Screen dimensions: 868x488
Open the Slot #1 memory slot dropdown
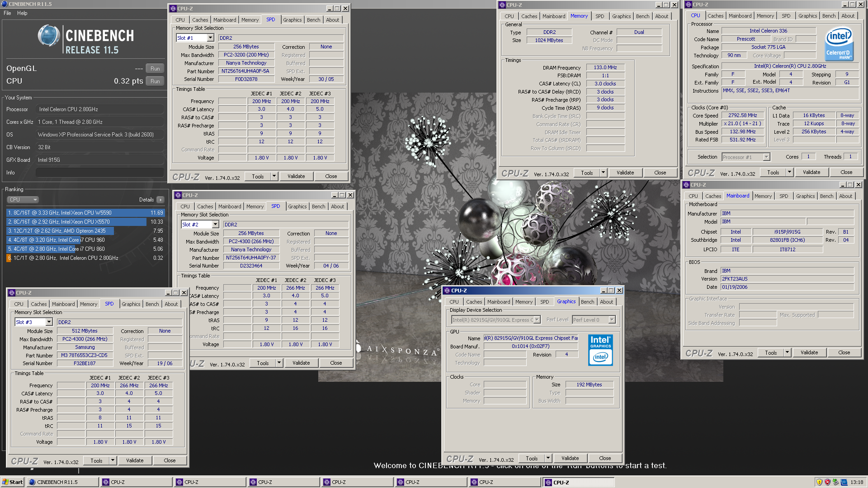click(x=210, y=38)
